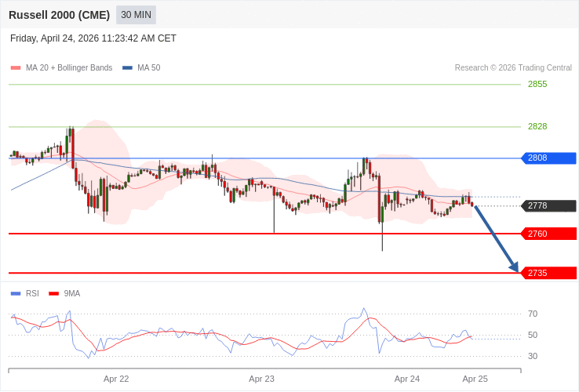Click the blue MA 50 legend swatch
This screenshot has height=392, width=579.
coord(127,68)
